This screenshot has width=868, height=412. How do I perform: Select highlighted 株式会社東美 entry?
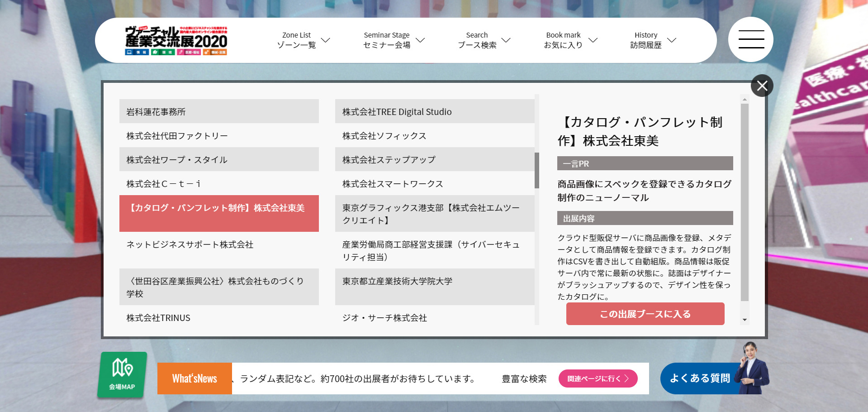pyautogui.click(x=219, y=213)
